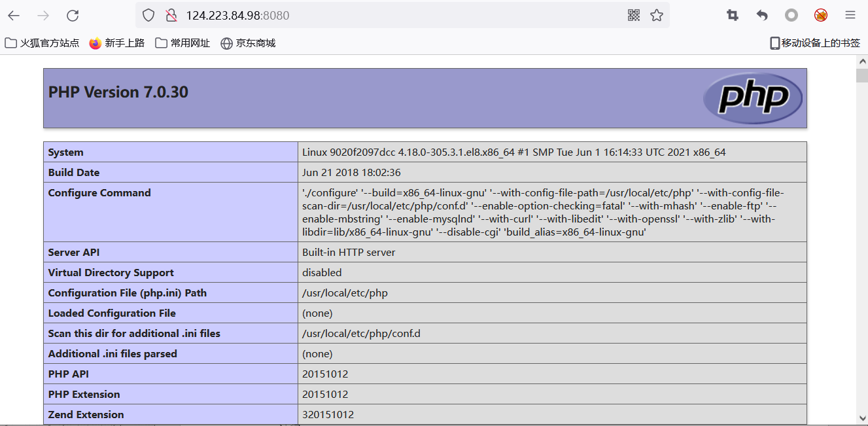The height and width of the screenshot is (426, 868).
Task: Select the Configure Command label
Action: tap(99, 193)
